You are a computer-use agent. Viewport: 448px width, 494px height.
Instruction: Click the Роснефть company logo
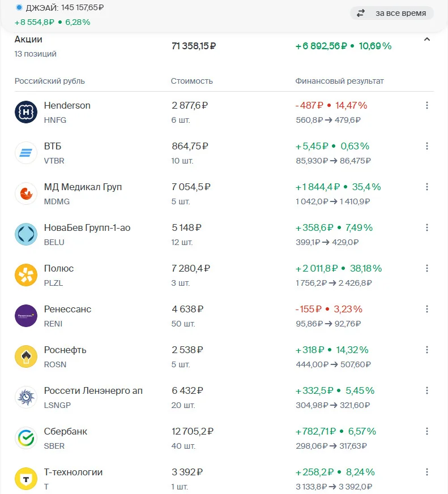pyautogui.click(x=26, y=356)
